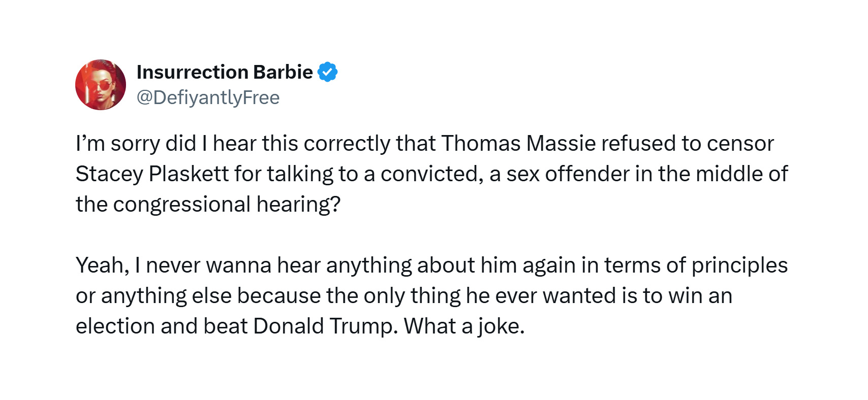Open the Insurrection Barbie profile avatar
868x400 pixels.
coord(101,85)
